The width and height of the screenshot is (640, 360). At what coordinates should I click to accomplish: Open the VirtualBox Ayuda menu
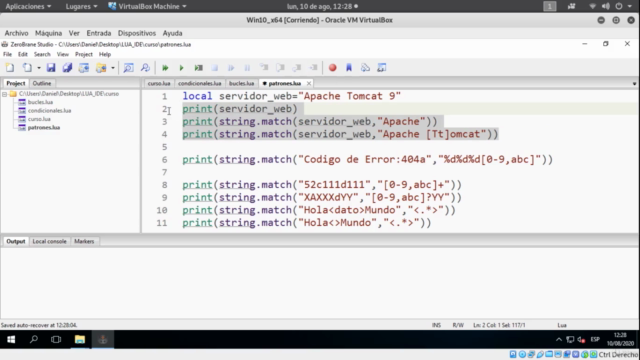[x=172, y=33]
